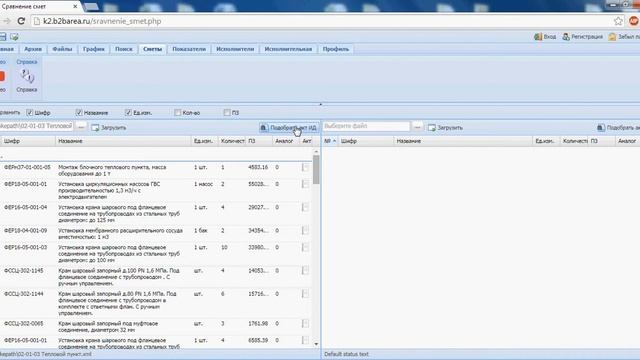Click the Регистрация user icon
The image size is (640, 360).
click(566, 37)
